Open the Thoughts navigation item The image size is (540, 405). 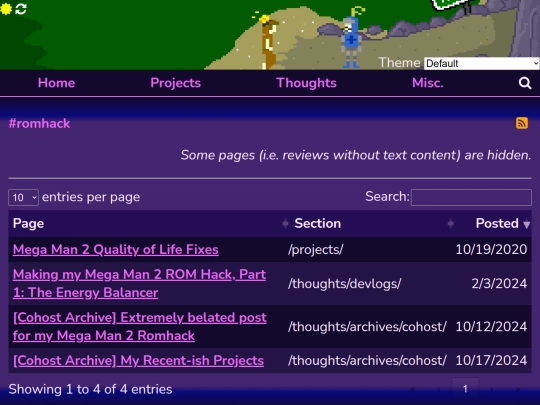[x=306, y=83]
